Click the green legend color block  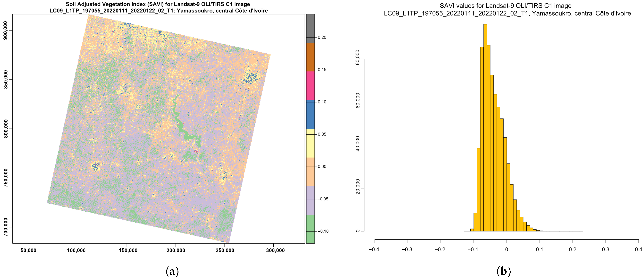click(310, 229)
